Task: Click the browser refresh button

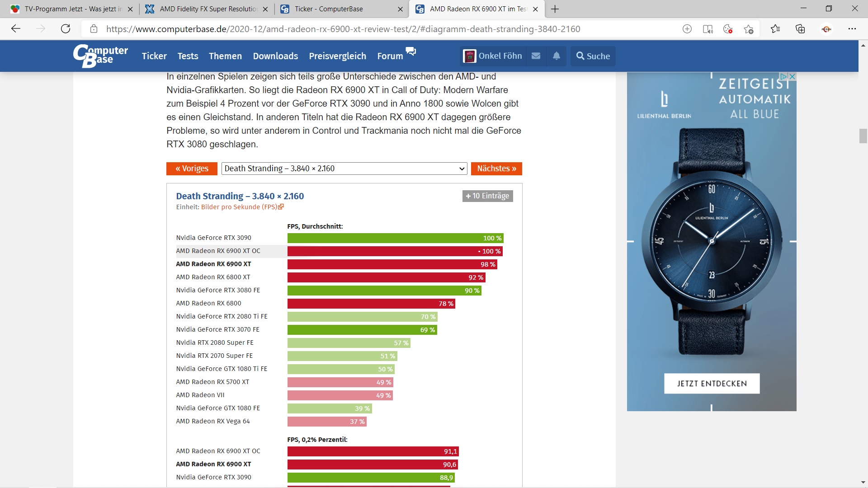Action: pyautogui.click(x=66, y=29)
